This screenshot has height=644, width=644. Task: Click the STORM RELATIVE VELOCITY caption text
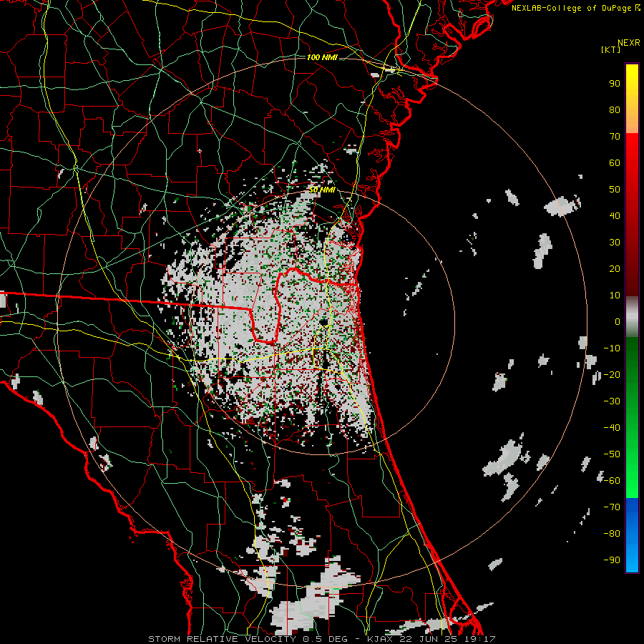point(222,639)
